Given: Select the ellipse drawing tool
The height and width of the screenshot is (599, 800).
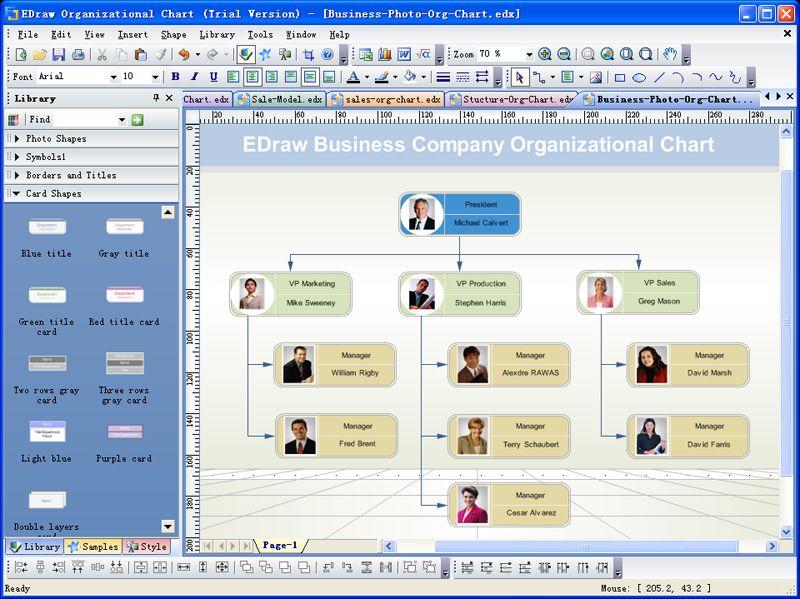Looking at the screenshot, I should tap(639, 78).
